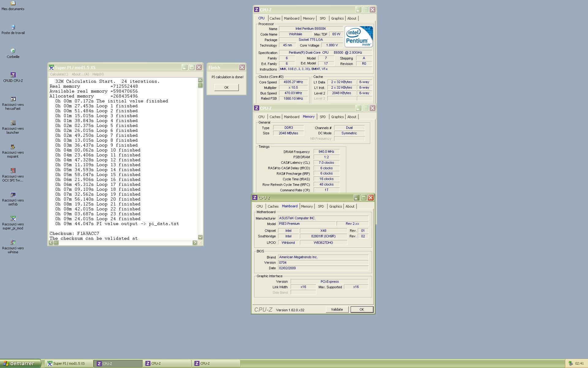Viewport: 588px width, 368px height.
Task: Click the Model P5E3 Premium field
Action: pos(307,224)
